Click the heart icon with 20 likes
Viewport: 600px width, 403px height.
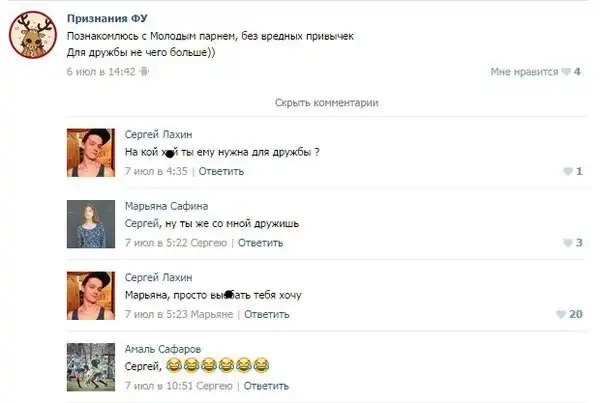[561, 315]
